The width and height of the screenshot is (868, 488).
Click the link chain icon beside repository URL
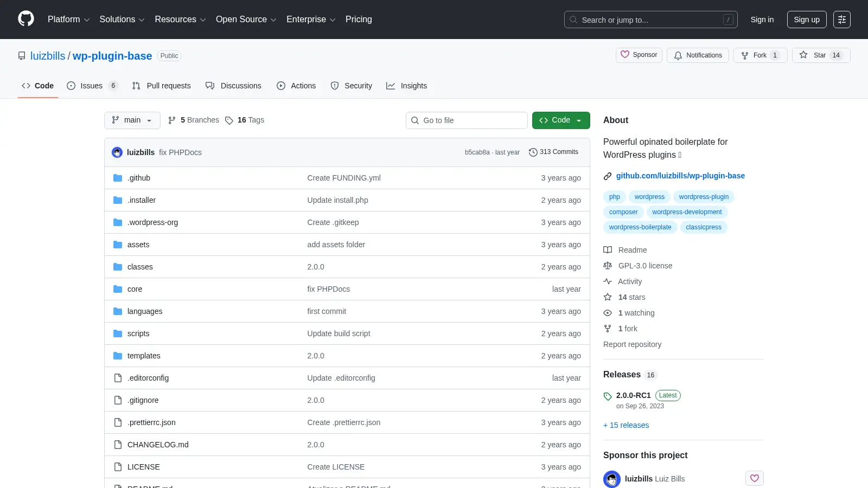coord(608,176)
